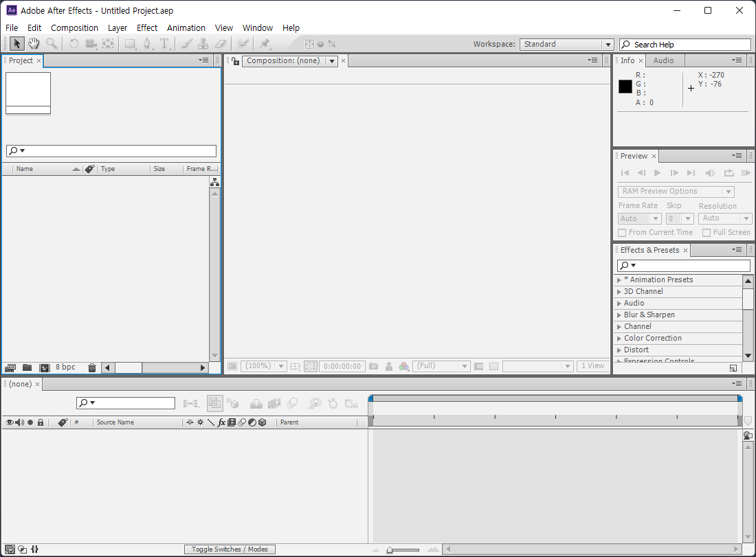Toggle Draft 3D switch in timeline

point(233,403)
